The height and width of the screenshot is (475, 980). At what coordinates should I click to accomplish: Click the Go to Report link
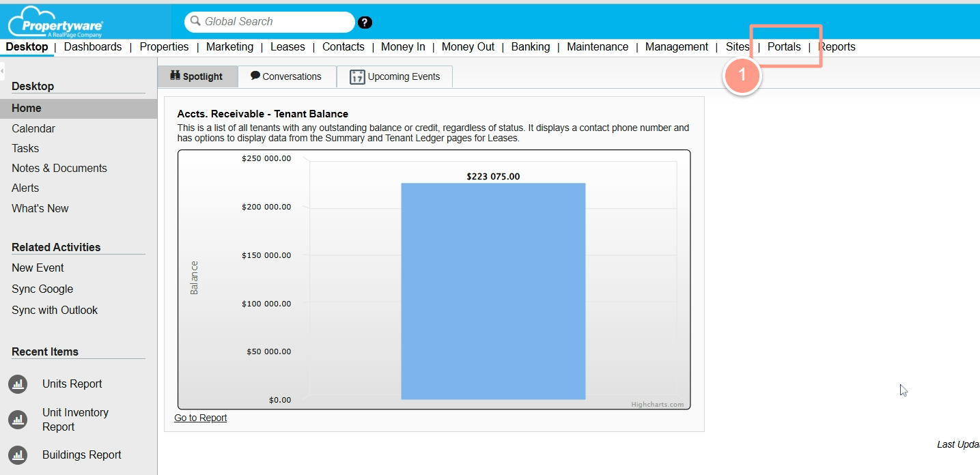[x=201, y=418]
